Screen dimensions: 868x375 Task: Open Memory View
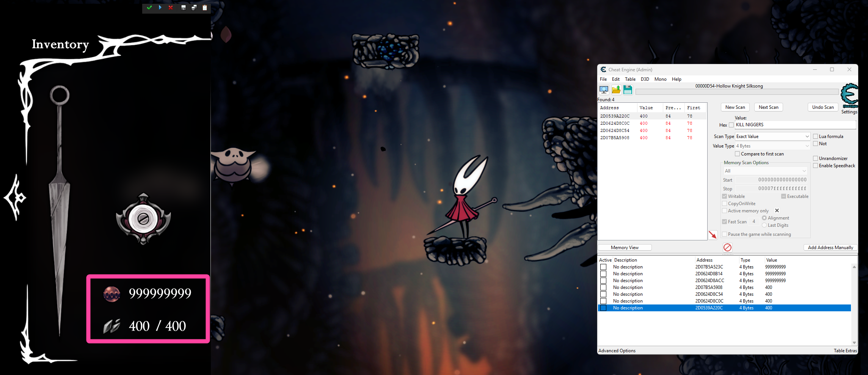click(625, 248)
